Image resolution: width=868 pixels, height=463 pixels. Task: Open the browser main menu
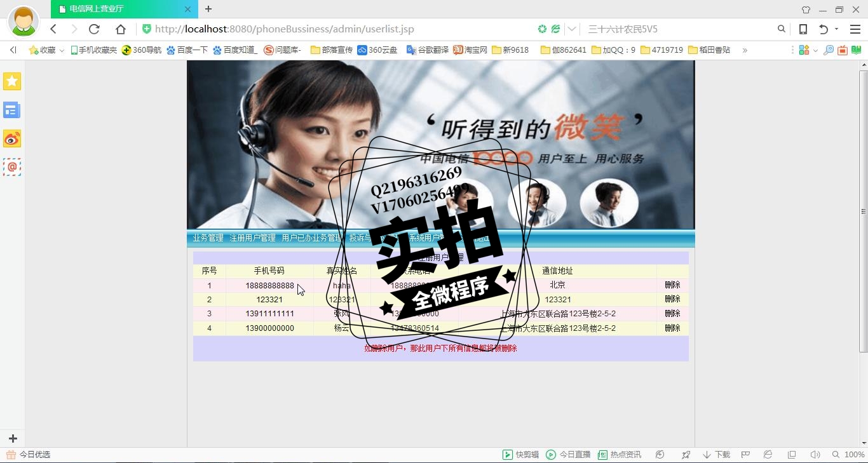855,29
